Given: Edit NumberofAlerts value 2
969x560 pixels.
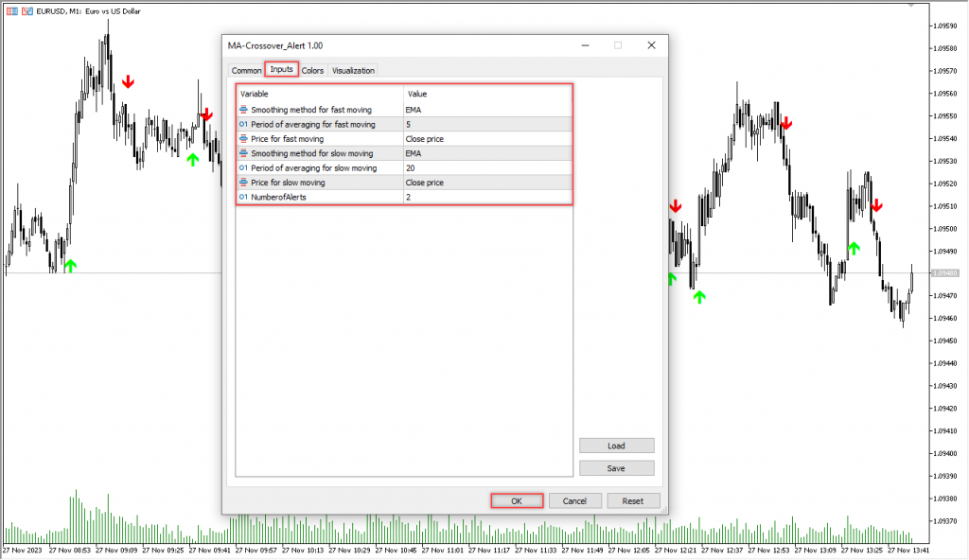Looking at the screenshot, I should click(x=487, y=197).
